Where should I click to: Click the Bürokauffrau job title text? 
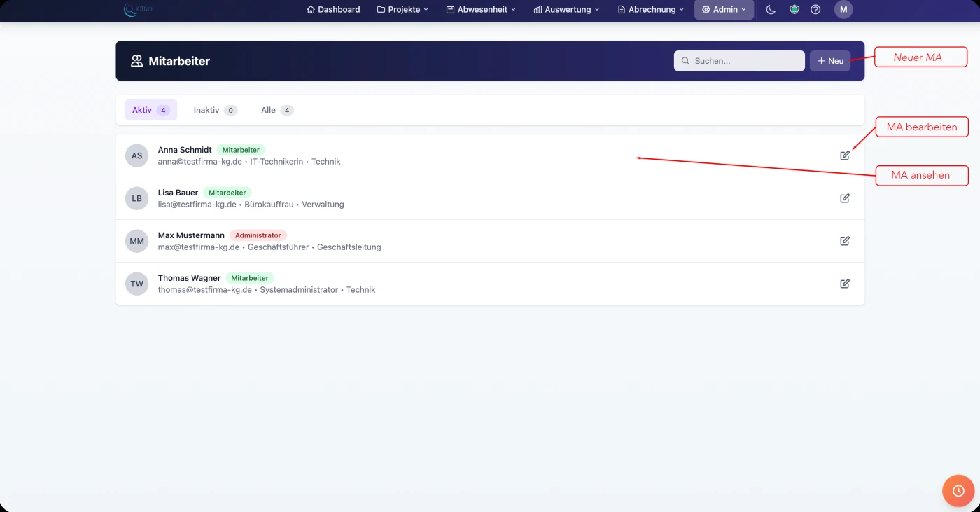tap(269, 205)
